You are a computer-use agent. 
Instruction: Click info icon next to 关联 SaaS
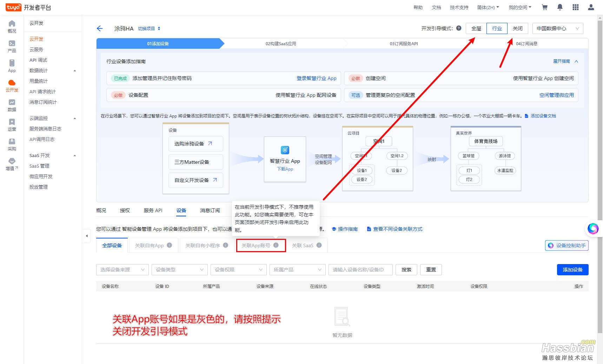319,245
